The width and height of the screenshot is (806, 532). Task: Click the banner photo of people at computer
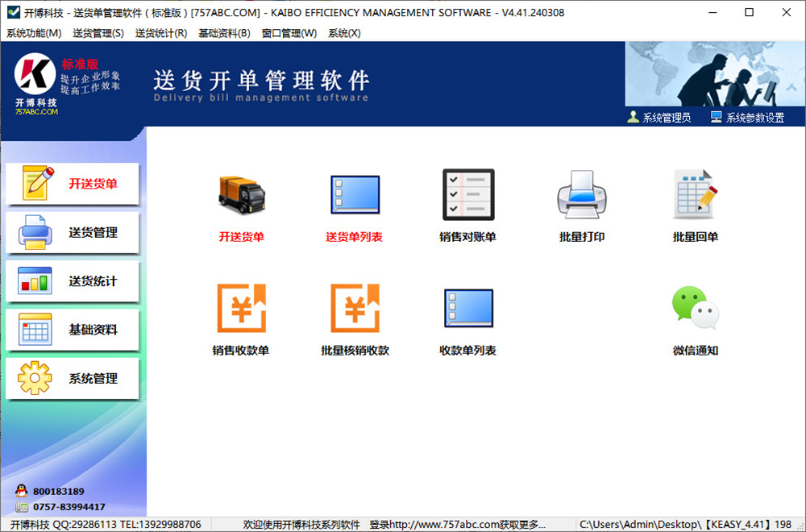pyautogui.click(x=715, y=74)
